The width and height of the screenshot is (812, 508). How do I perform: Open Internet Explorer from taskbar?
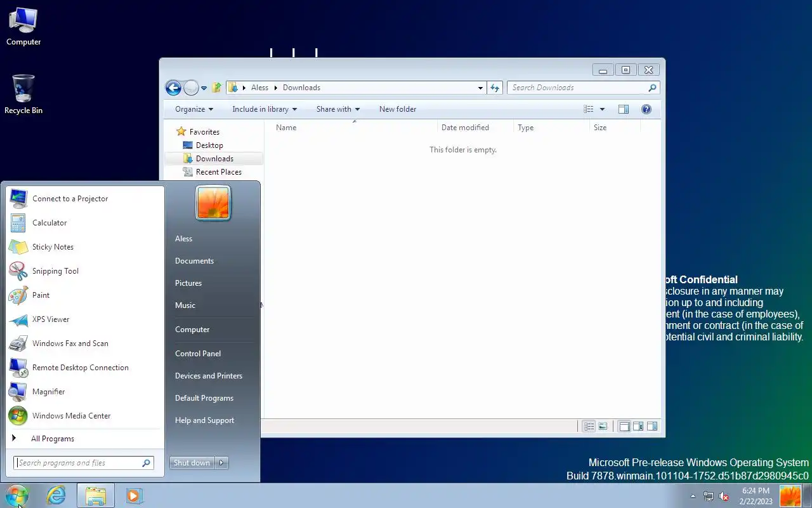click(56, 495)
